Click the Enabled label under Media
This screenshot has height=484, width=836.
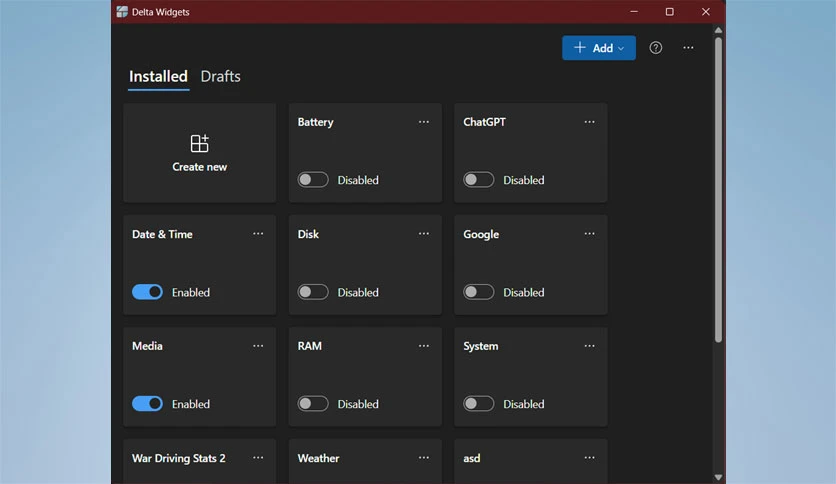191,404
